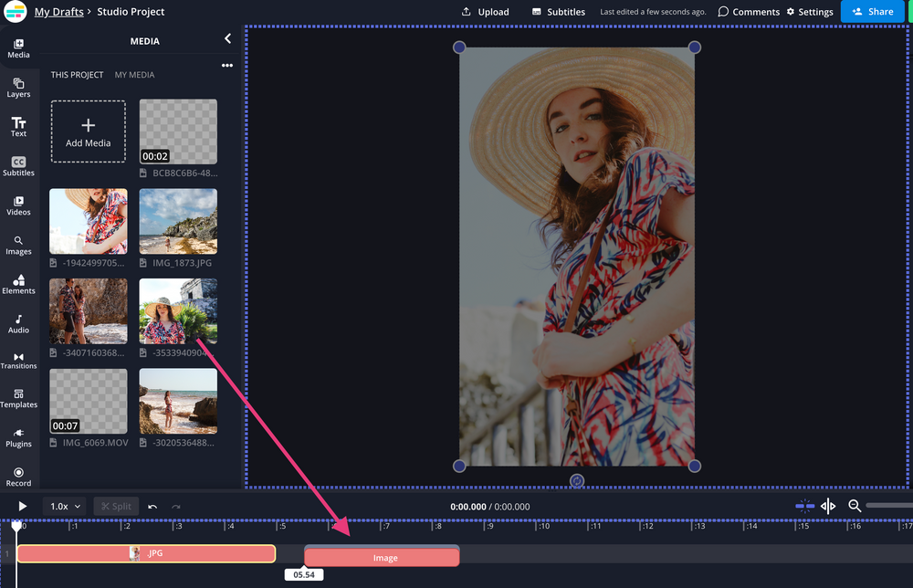Collapse the Media panel with the chevron
The image size is (913, 588).
227,39
